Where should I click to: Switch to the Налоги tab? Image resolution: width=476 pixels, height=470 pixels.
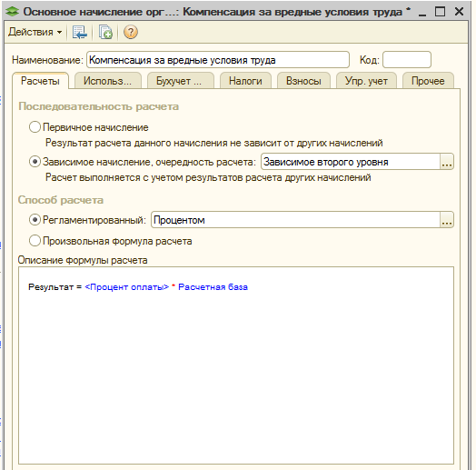pos(245,81)
